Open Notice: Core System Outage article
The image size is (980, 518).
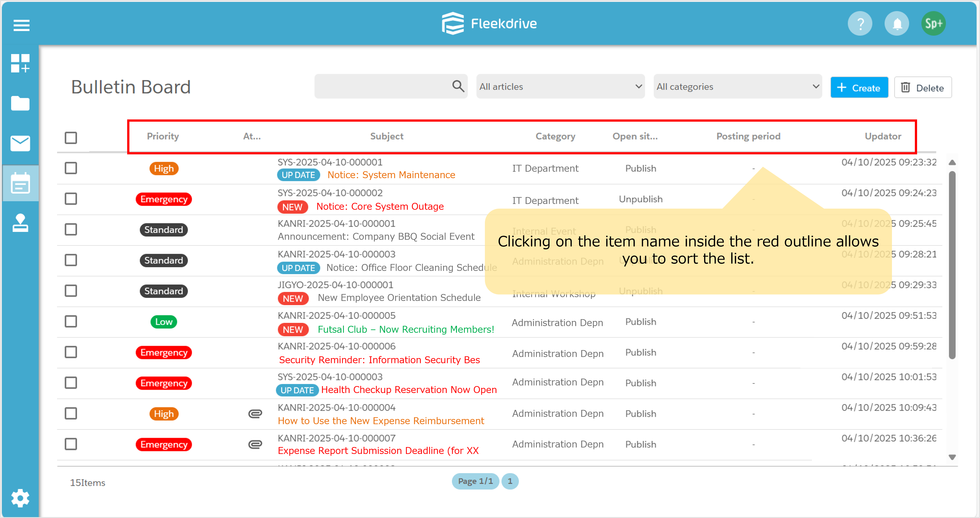(x=380, y=206)
